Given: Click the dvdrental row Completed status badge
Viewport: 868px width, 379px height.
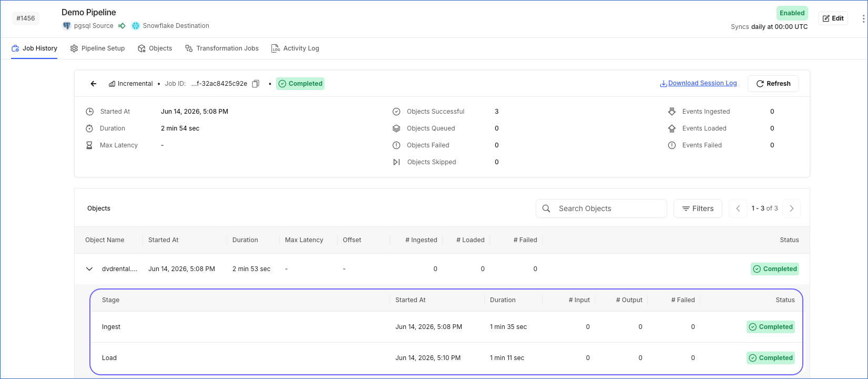Looking at the screenshot, I should [775, 269].
